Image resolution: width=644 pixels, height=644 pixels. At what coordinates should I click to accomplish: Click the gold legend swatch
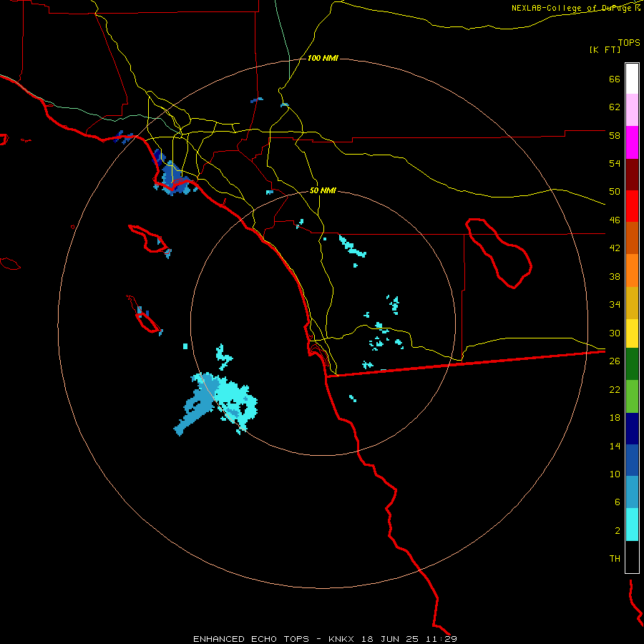[x=632, y=303]
